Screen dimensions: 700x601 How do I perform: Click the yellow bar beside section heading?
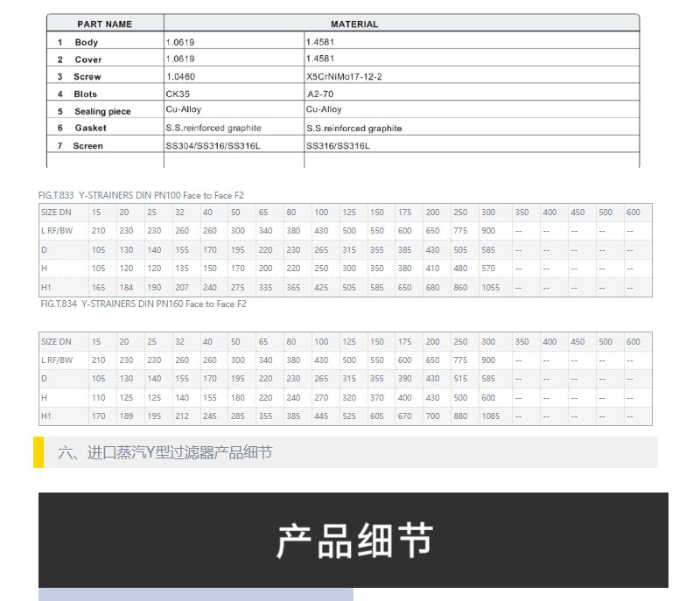(x=38, y=452)
